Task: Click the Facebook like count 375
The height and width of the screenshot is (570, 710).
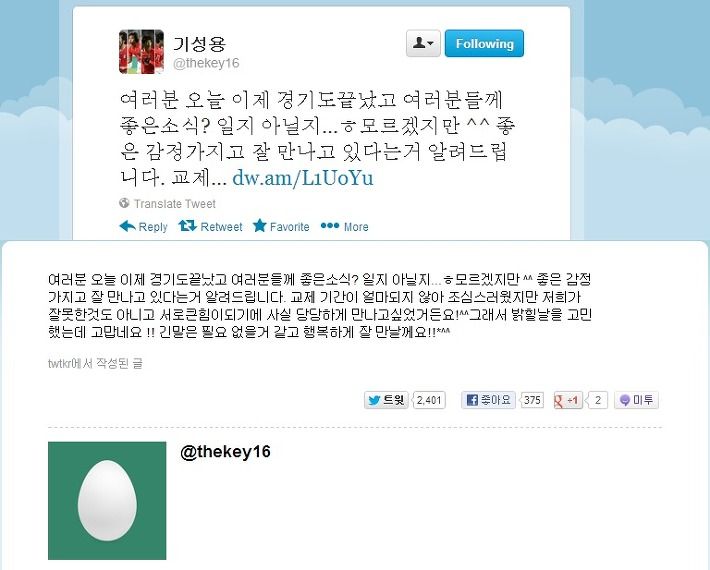Action: tap(532, 400)
